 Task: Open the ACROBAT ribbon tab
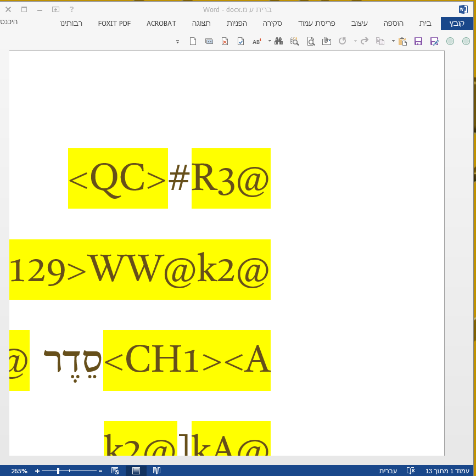[x=161, y=24]
